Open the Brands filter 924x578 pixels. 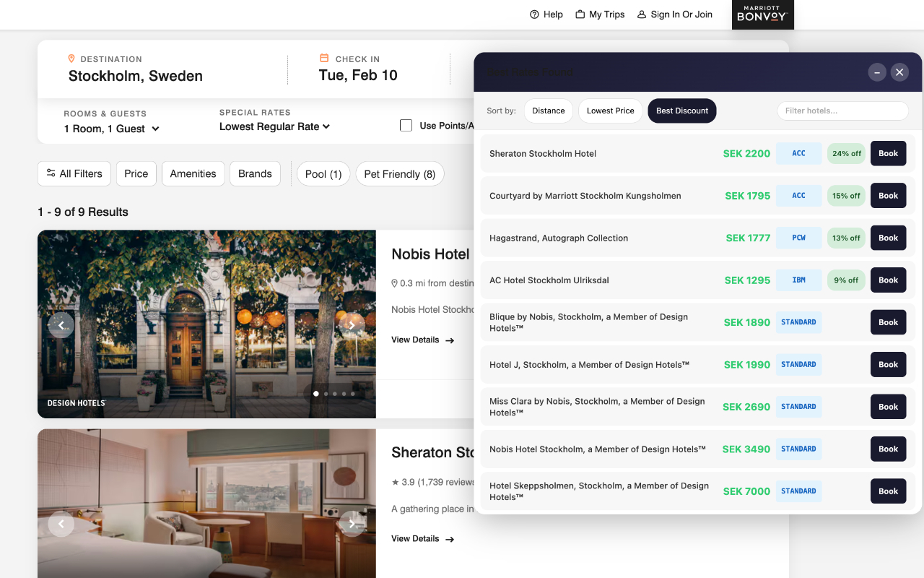point(255,173)
